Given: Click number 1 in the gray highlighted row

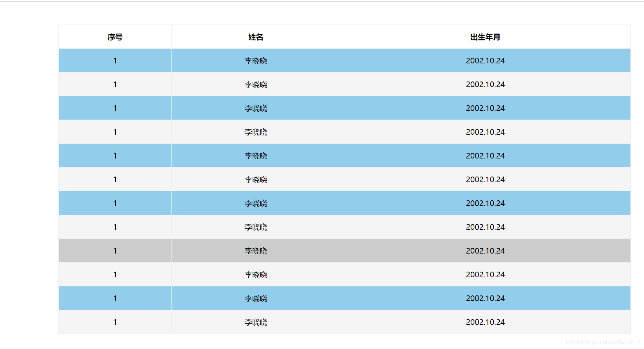Looking at the screenshot, I should tap(115, 251).
